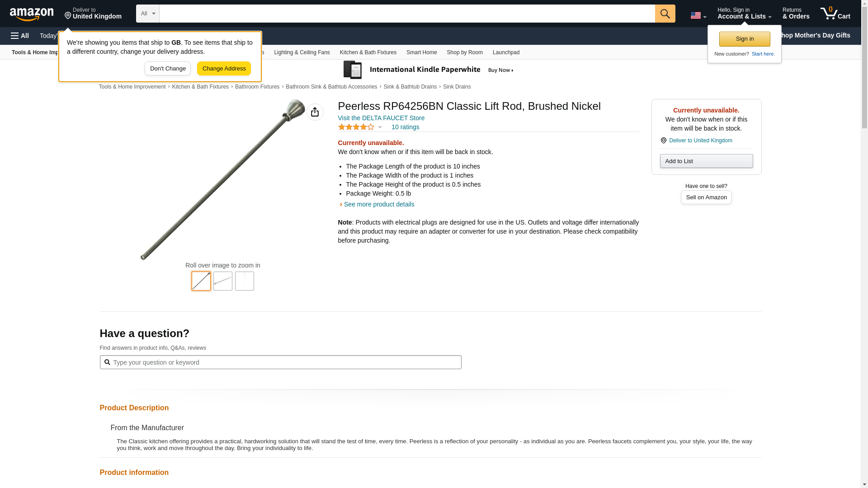This screenshot has width=868, height=488.
Task: Click the yellow Sign in button
Action: pyautogui.click(x=745, y=39)
